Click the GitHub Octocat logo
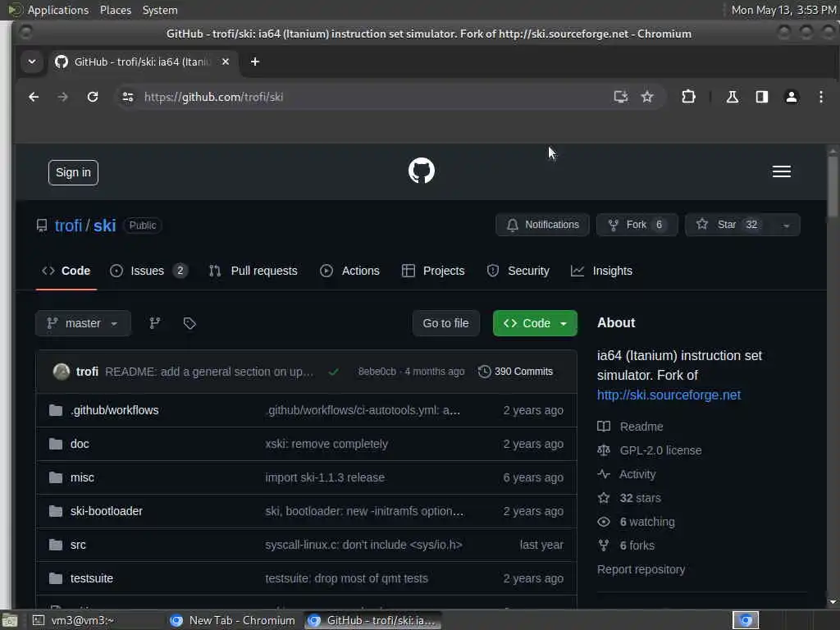The image size is (840, 630). (421, 171)
